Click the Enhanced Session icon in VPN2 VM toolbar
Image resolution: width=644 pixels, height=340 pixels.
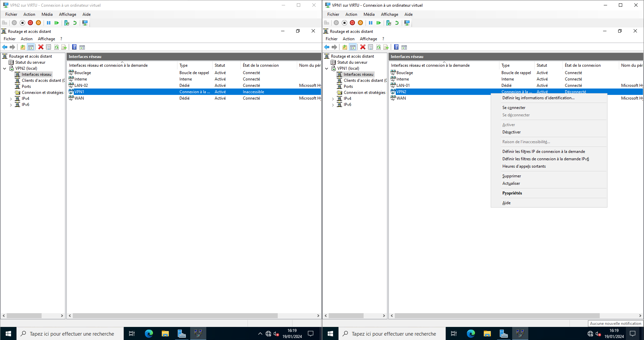point(85,23)
